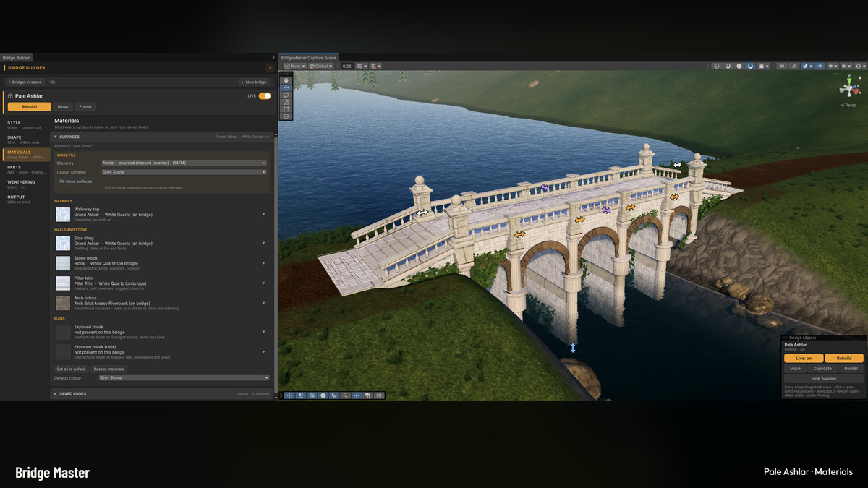The image size is (868, 488).
Task: Open the Arch bricks material dropdown
Action: pyautogui.click(x=263, y=304)
